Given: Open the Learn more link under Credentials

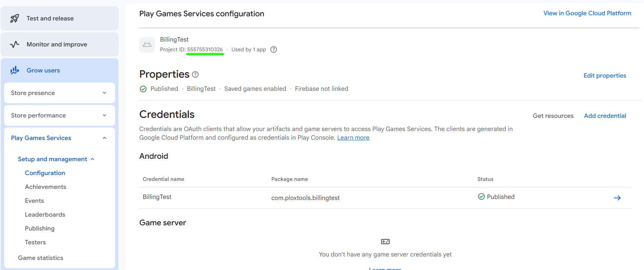Looking at the screenshot, I should [x=353, y=138].
